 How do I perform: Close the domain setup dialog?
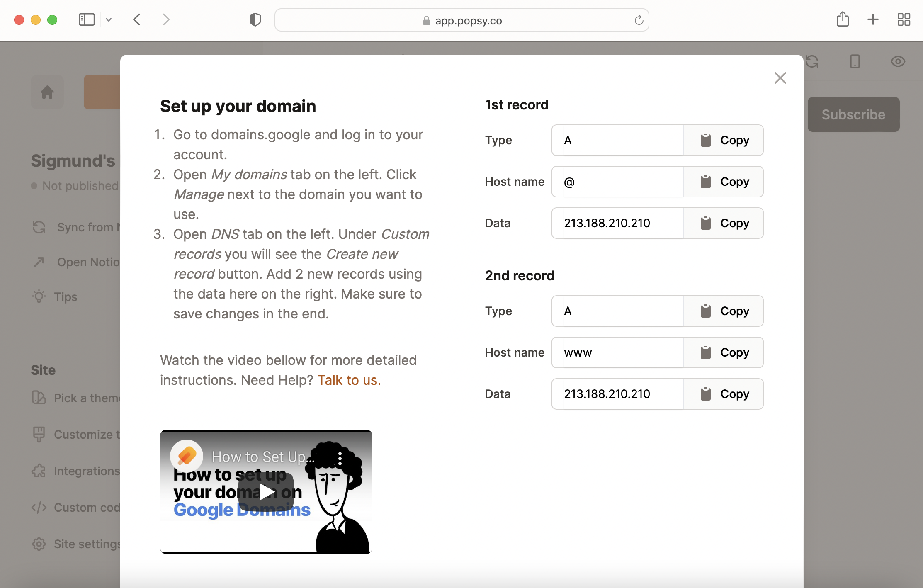pos(780,78)
